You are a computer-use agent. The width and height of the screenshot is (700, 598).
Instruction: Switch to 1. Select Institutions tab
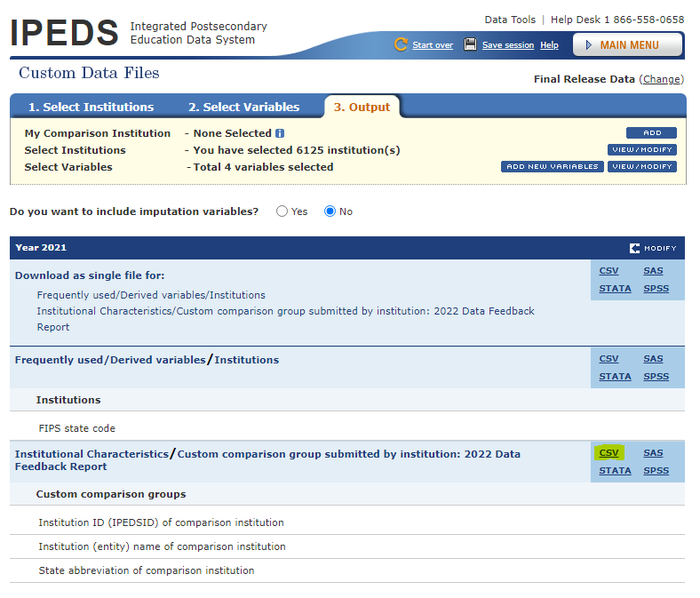(91, 108)
